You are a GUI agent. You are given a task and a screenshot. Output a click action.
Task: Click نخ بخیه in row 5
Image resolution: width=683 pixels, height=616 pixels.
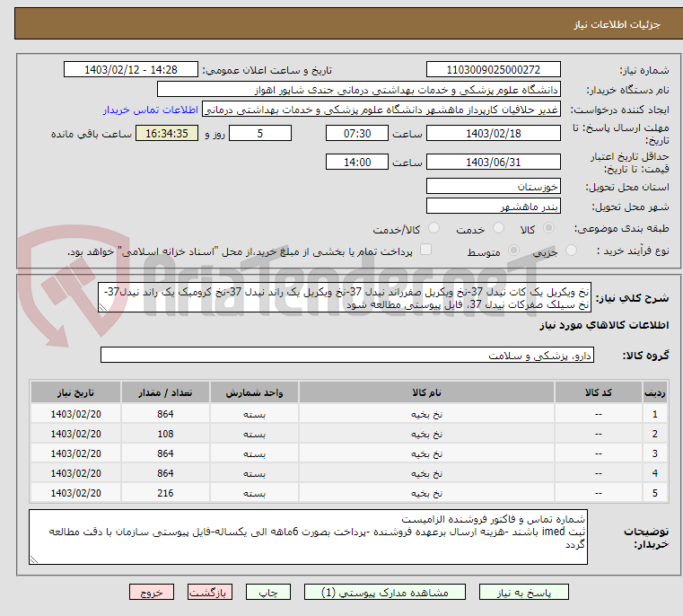[x=426, y=493]
